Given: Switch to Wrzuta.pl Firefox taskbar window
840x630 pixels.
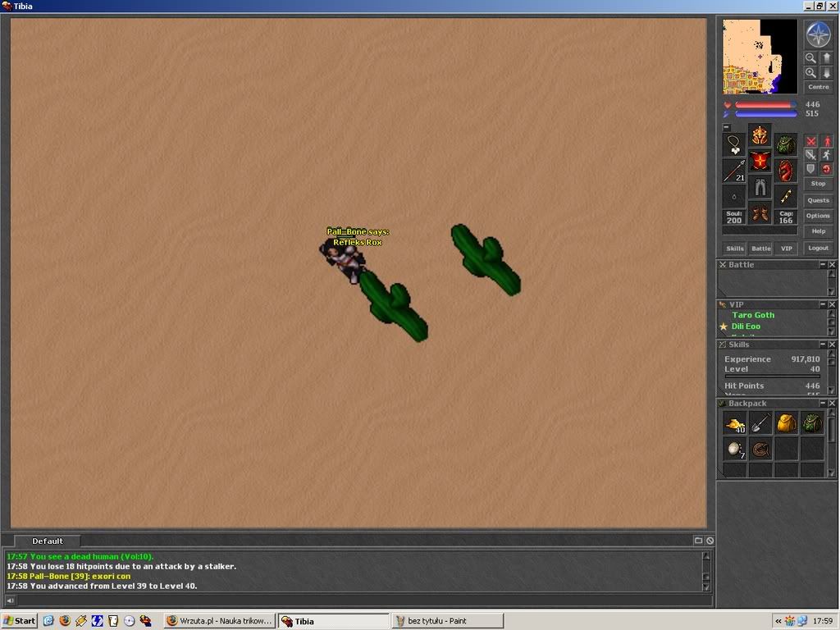Looking at the screenshot, I should click(220, 621).
